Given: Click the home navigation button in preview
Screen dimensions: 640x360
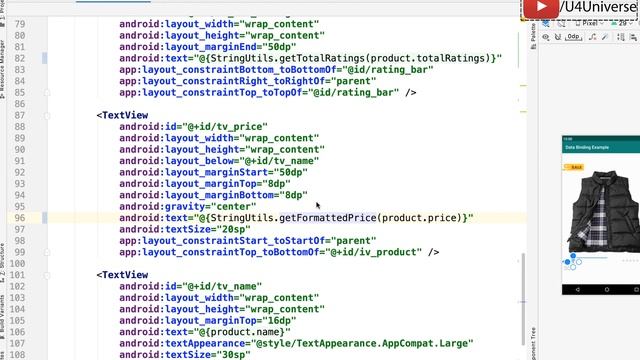Looking at the screenshot, I should click(x=607, y=289).
